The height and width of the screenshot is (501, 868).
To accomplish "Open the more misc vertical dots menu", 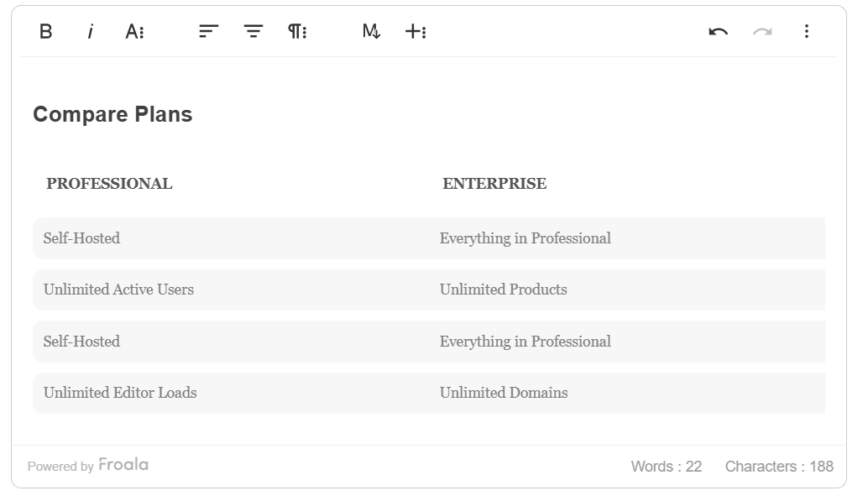I will [807, 32].
